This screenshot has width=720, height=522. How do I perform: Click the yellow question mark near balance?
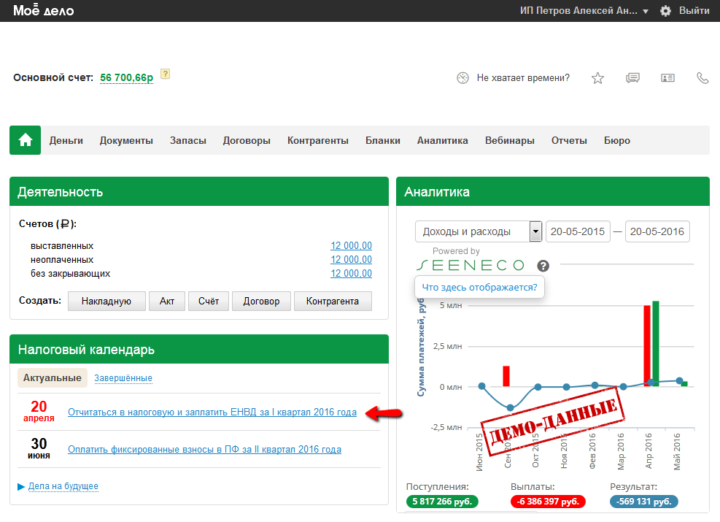pyautogui.click(x=165, y=74)
